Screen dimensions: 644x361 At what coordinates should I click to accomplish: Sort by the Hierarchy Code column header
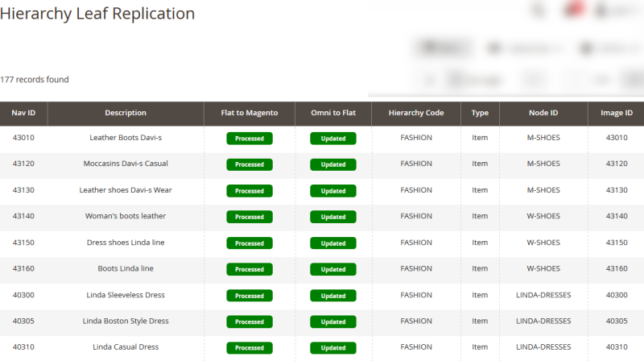point(416,113)
